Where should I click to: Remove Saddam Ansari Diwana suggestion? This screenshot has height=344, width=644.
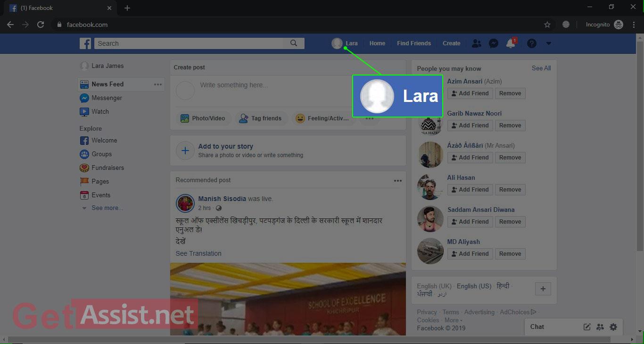[x=510, y=222]
